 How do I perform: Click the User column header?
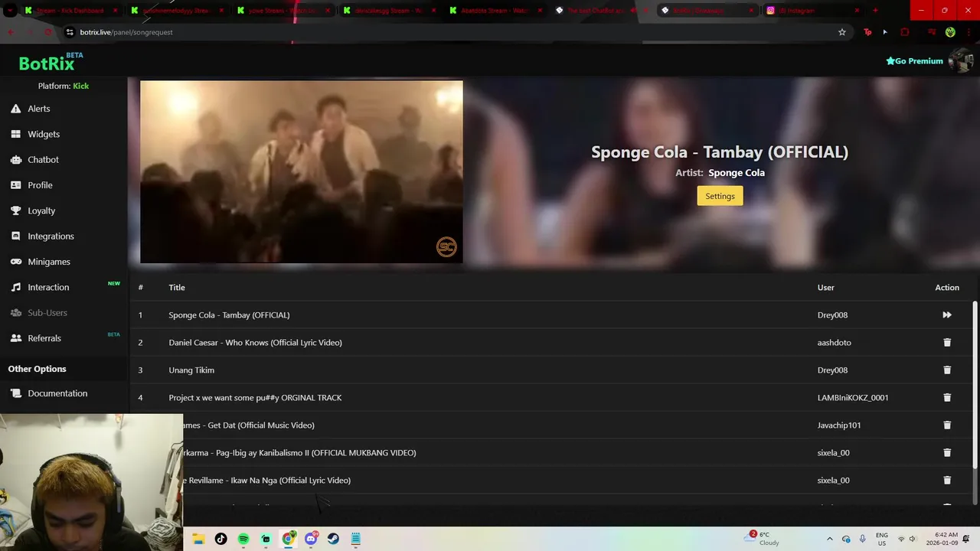pos(825,287)
